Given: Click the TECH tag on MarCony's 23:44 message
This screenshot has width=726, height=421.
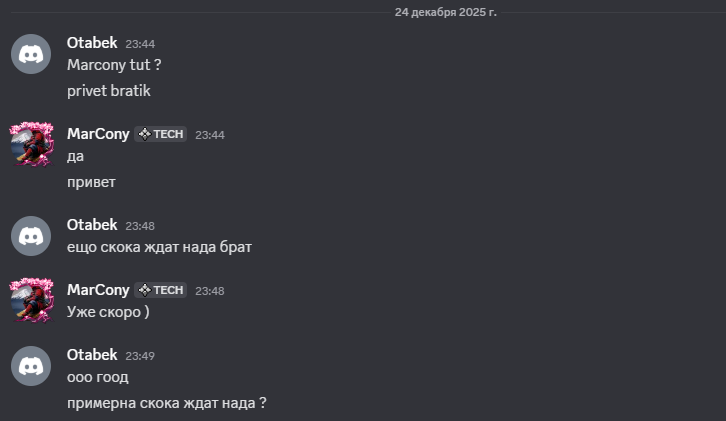Looking at the screenshot, I should 161,134.
